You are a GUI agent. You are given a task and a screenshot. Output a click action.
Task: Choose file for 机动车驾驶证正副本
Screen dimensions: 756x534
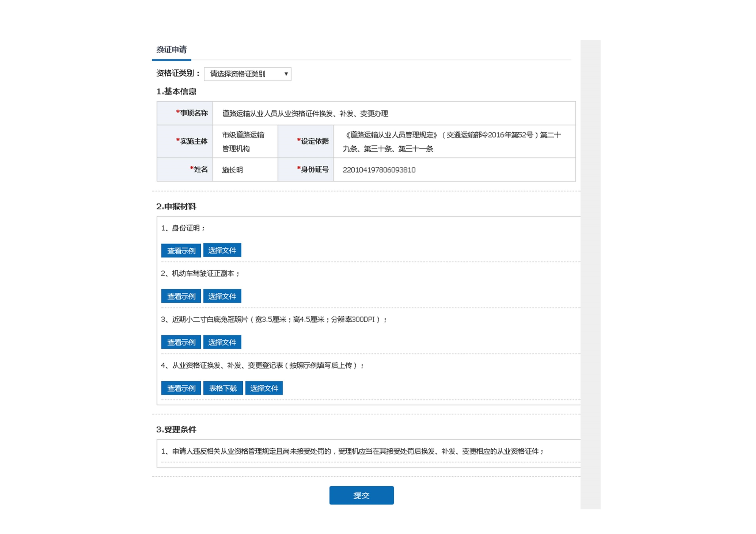(222, 296)
